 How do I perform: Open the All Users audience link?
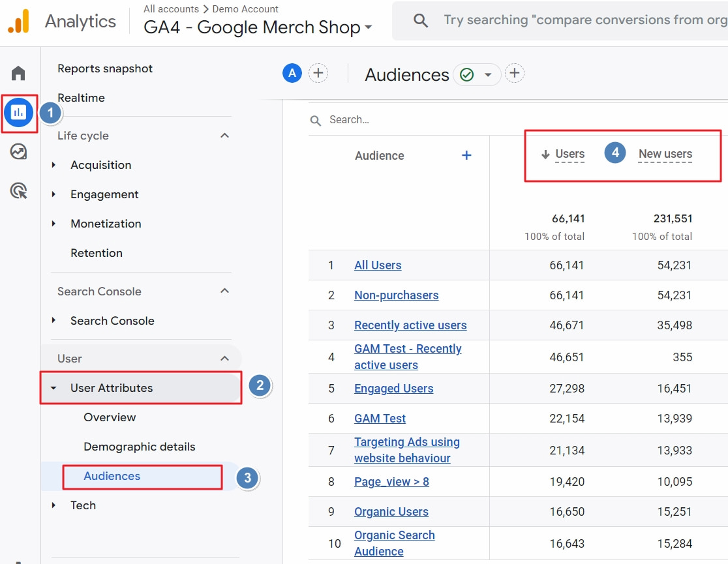pyautogui.click(x=378, y=265)
